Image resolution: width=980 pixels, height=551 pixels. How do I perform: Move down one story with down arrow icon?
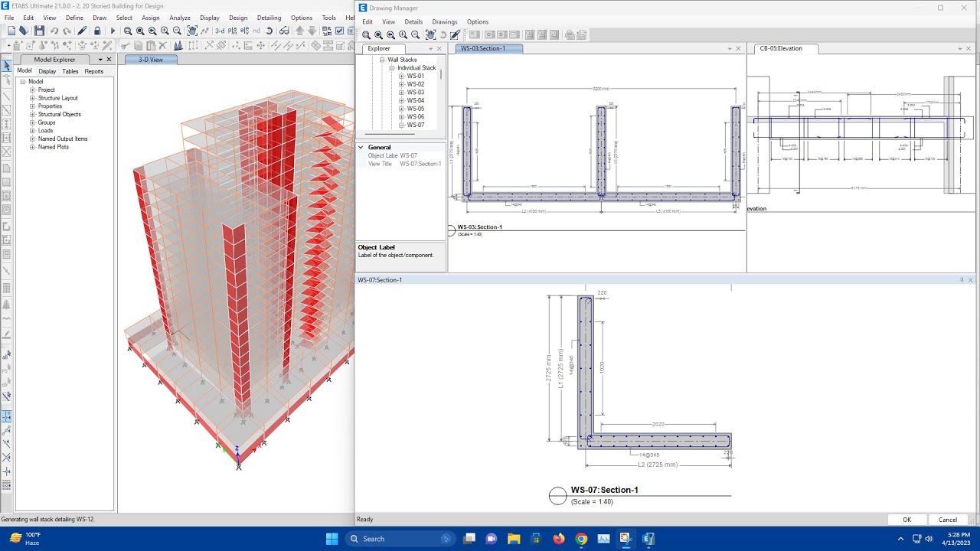(312, 31)
